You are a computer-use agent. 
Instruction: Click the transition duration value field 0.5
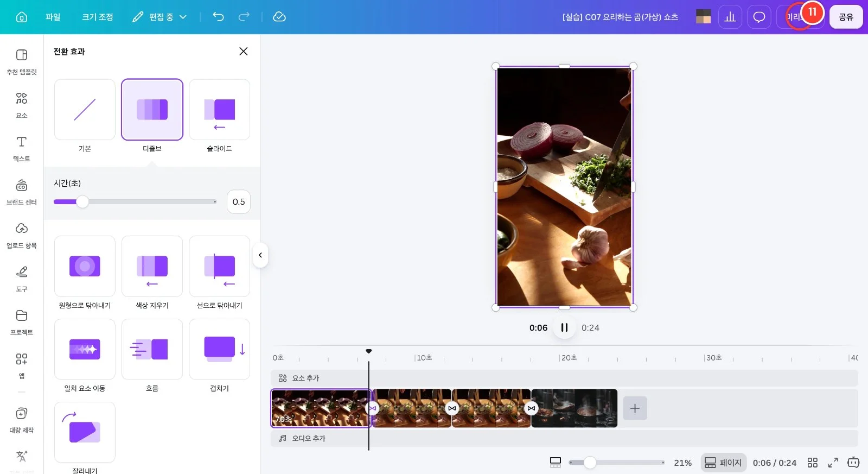[x=239, y=202]
